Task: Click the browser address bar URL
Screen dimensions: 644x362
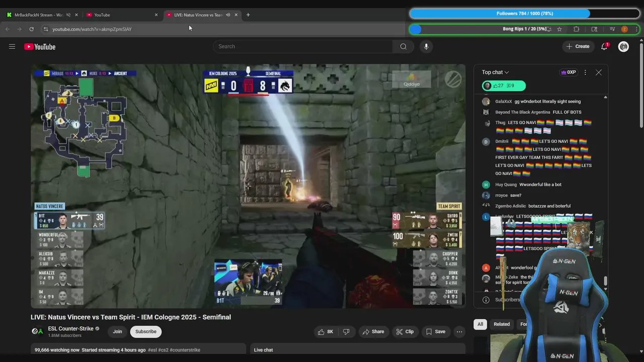Action: pyautogui.click(x=92, y=29)
